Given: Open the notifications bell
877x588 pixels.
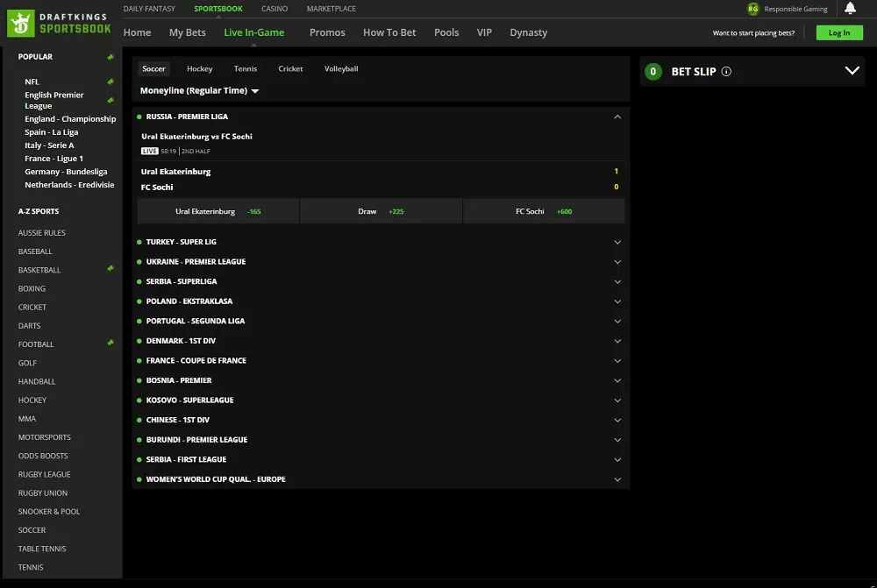Looking at the screenshot, I should pos(850,8).
